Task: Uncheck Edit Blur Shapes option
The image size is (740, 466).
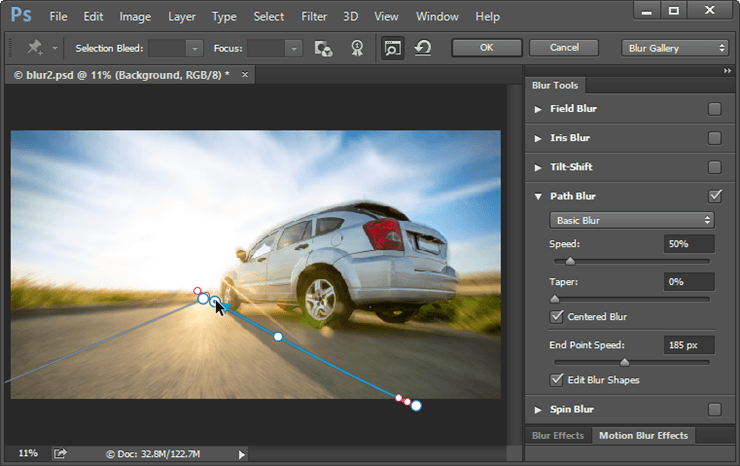Action: click(556, 380)
